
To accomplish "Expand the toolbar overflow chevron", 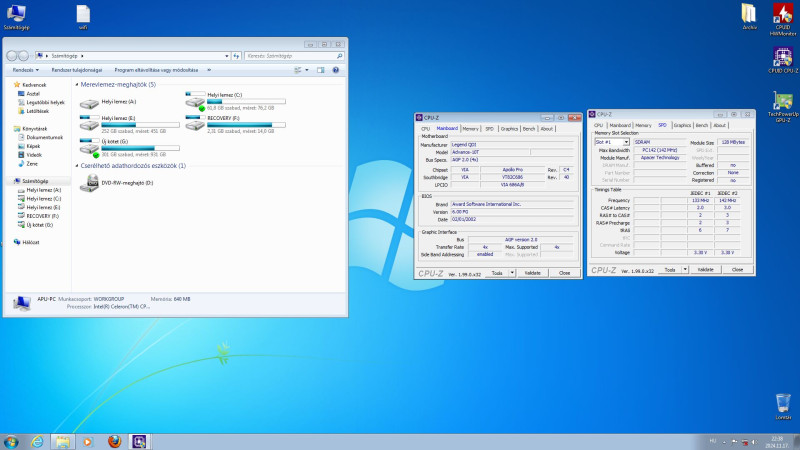I will (x=209, y=70).
